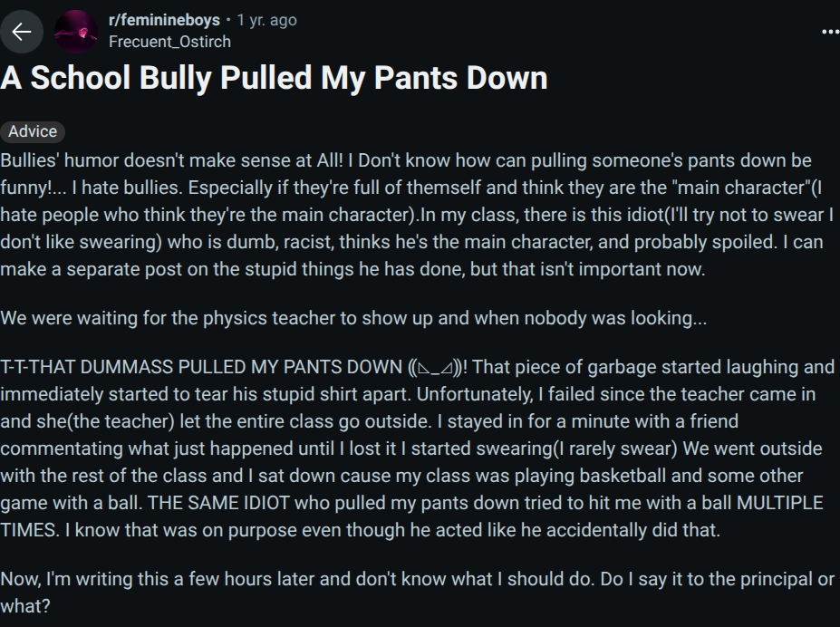Viewport: 840px width, 627px height.
Task: Select the Advice flair tag
Action: point(33,131)
